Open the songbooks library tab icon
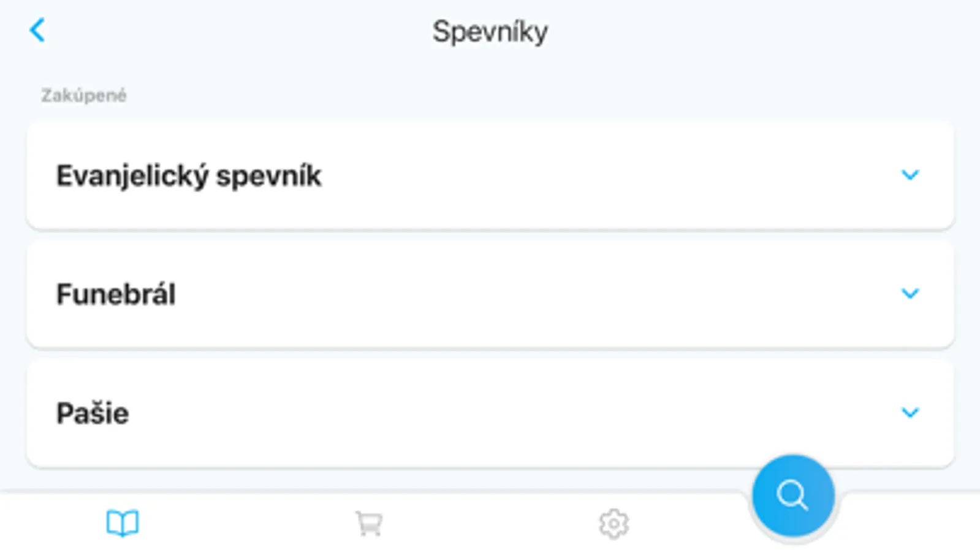The width and height of the screenshot is (980, 552). (x=123, y=523)
